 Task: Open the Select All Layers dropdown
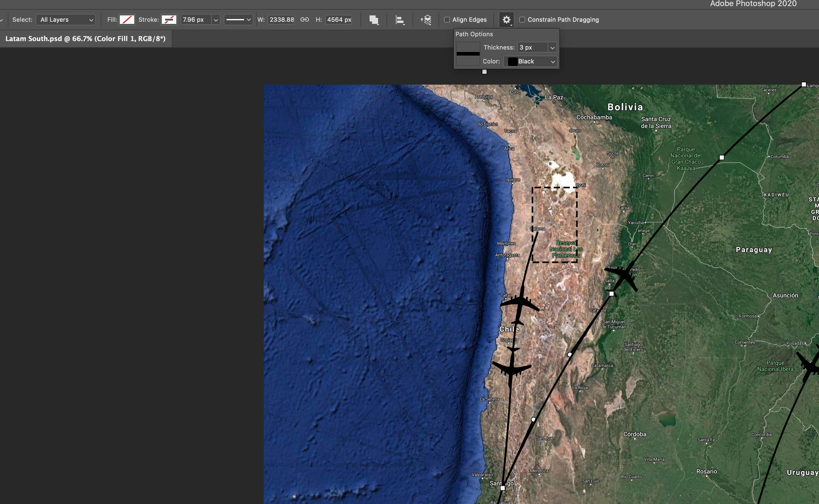point(66,20)
